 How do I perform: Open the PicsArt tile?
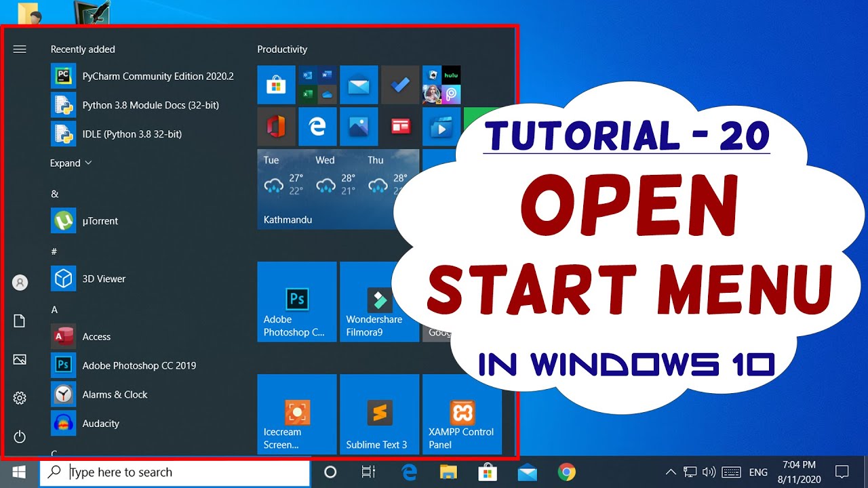(451, 94)
